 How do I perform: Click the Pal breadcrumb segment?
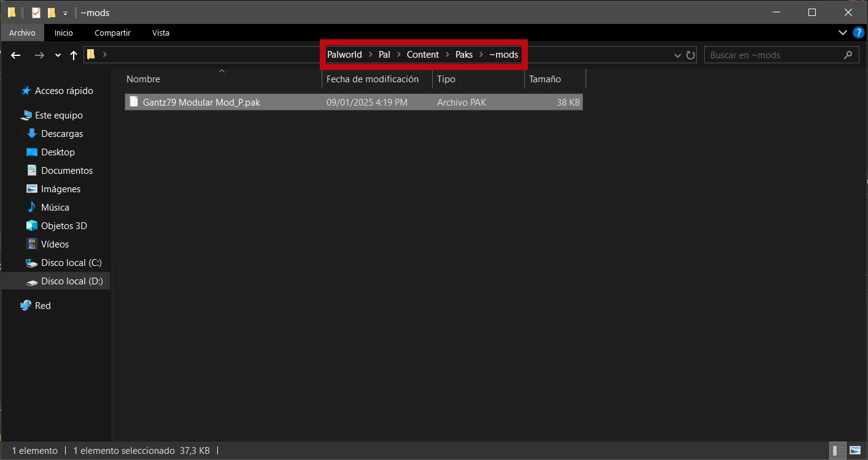(384, 54)
